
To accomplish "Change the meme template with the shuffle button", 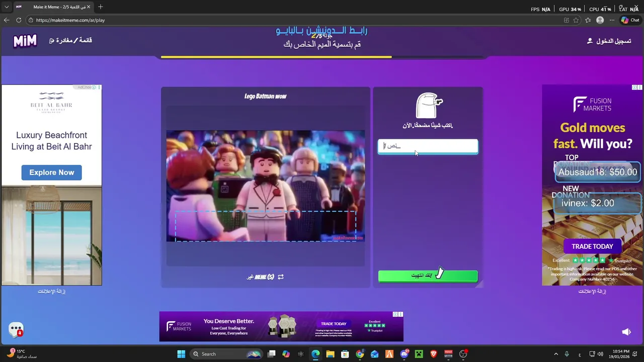I will [x=265, y=277].
